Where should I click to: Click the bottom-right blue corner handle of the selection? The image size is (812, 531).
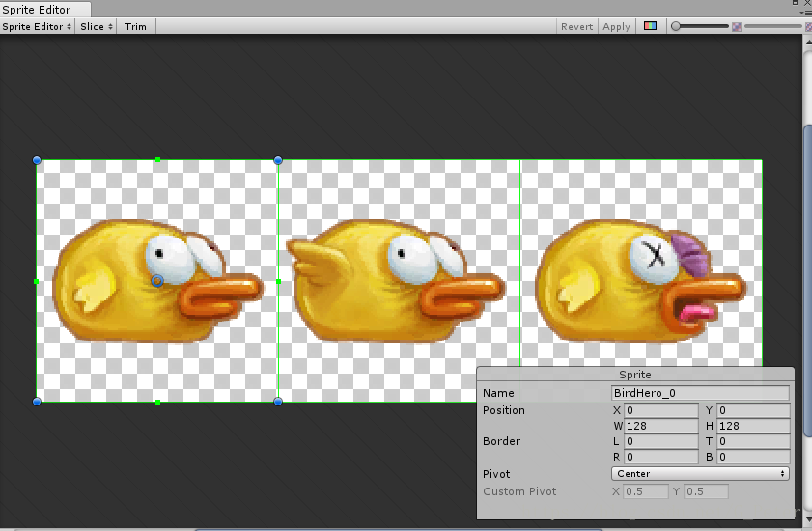[x=278, y=402]
